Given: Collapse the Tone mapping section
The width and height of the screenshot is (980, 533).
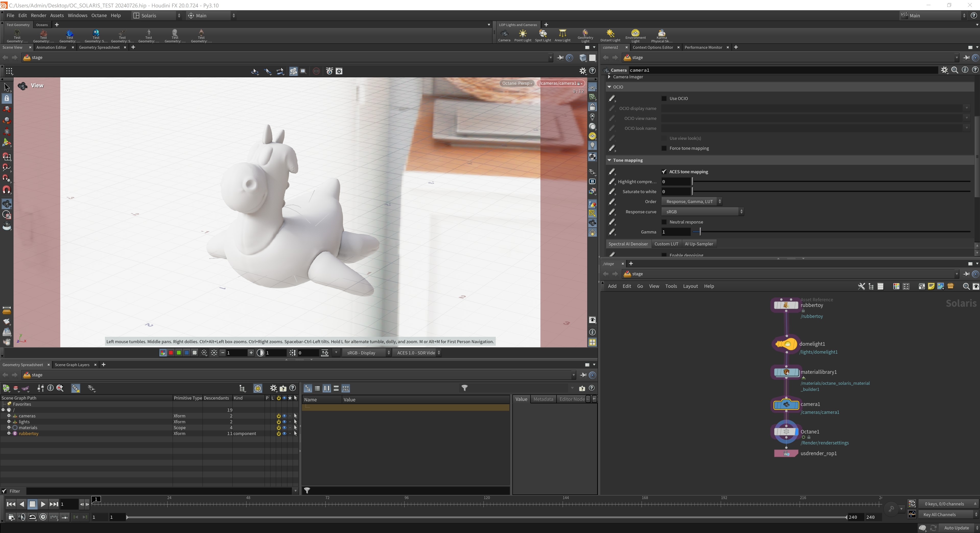Looking at the screenshot, I should click(609, 160).
